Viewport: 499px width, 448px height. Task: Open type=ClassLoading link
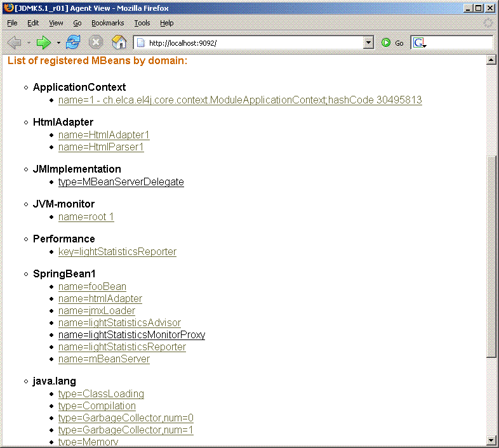coord(101,394)
